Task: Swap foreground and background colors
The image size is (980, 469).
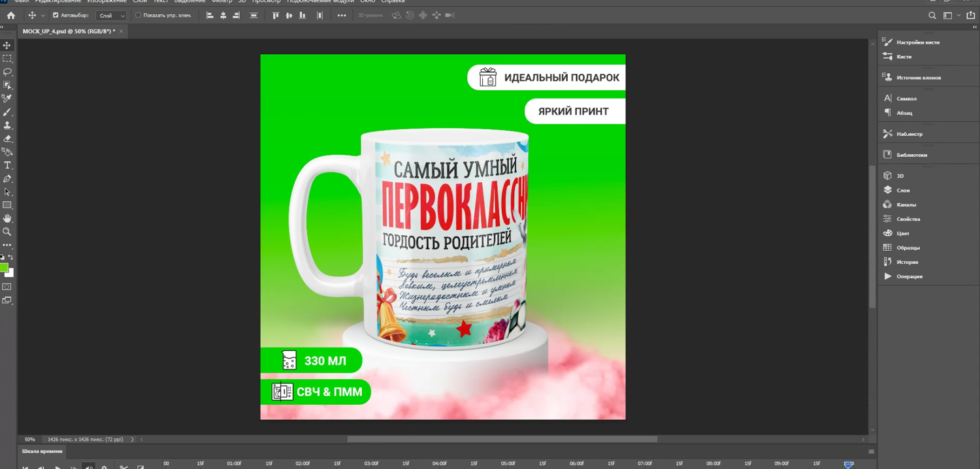Action: click(x=10, y=257)
